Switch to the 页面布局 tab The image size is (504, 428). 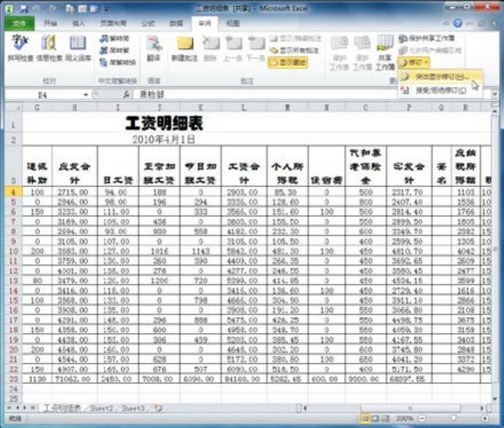[114, 23]
